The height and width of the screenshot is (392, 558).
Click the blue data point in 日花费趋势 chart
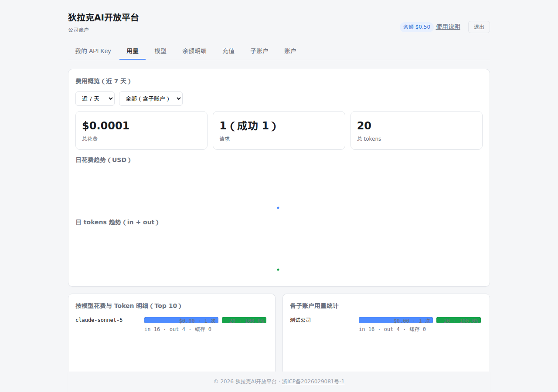pos(278,208)
